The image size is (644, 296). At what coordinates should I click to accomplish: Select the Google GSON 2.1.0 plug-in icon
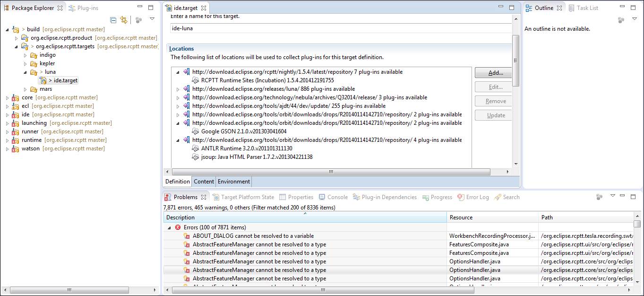click(196, 131)
